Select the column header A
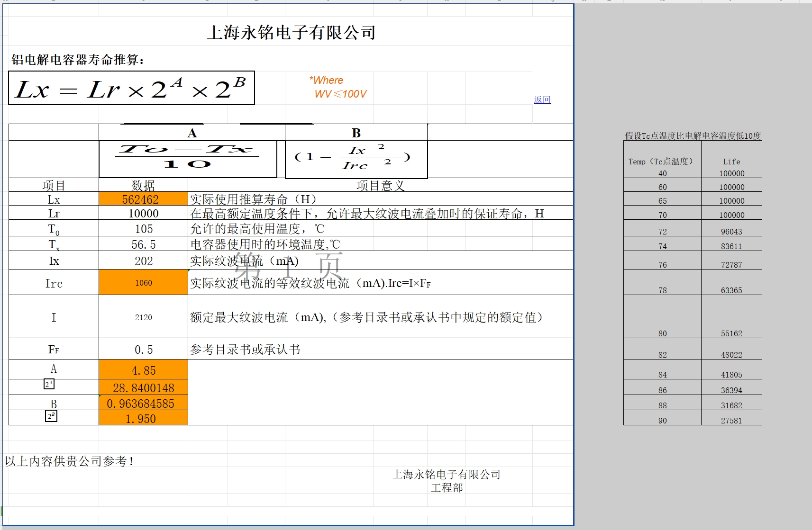This screenshot has height=530, width=812. point(192,133)
